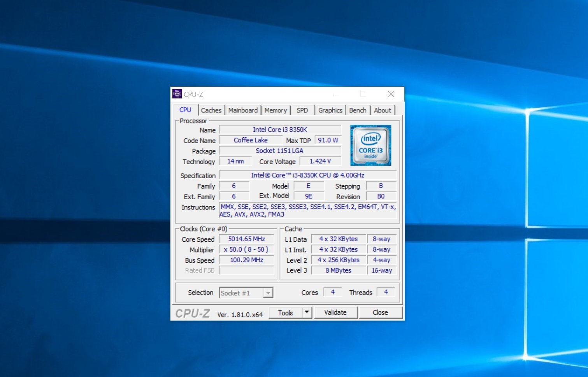The height and width of the screenshot is (377, 588).
Task: Click the empty Rated FSB field
Action: (x=246, y=270)
